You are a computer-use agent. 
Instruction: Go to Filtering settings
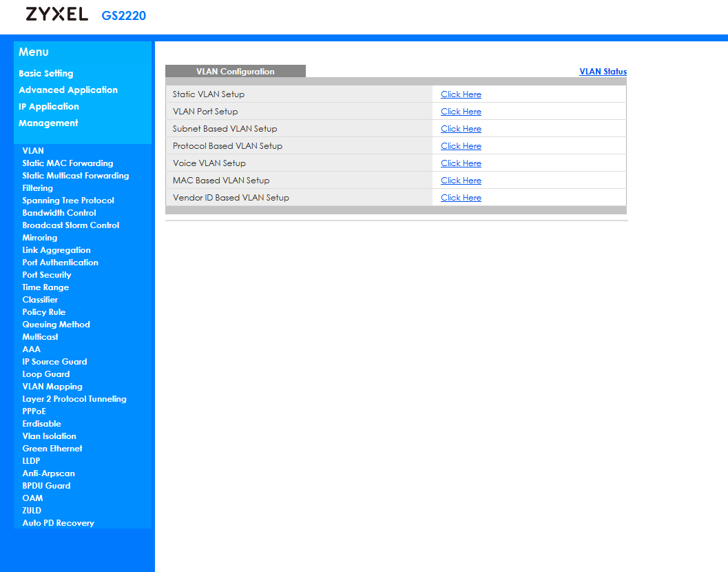(x=38, y=188)
